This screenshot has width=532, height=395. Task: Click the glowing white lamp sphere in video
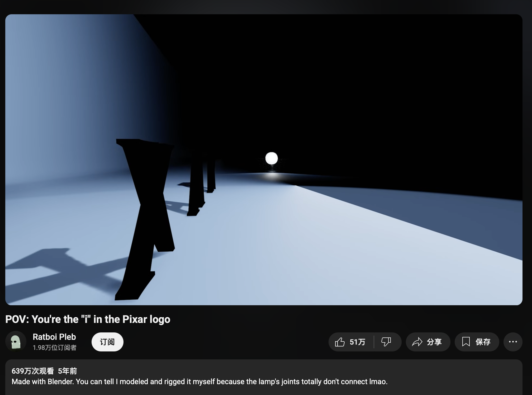coord(271,158)
